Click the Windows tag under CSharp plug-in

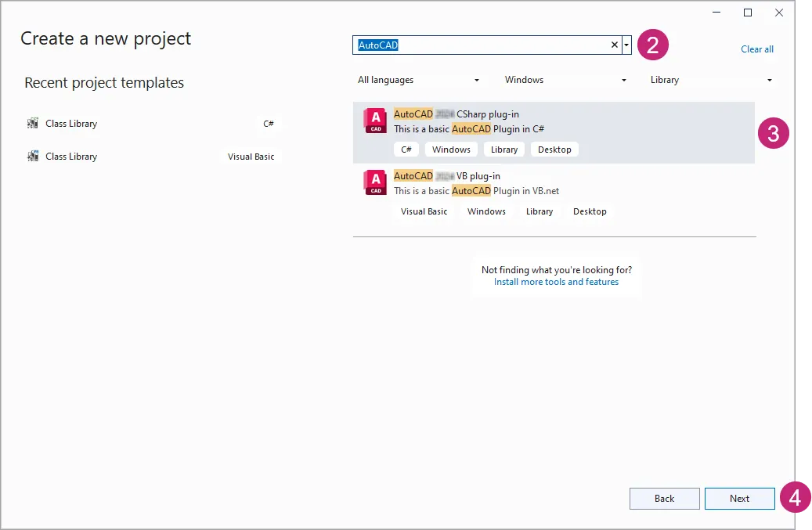[x=452, y=150]
